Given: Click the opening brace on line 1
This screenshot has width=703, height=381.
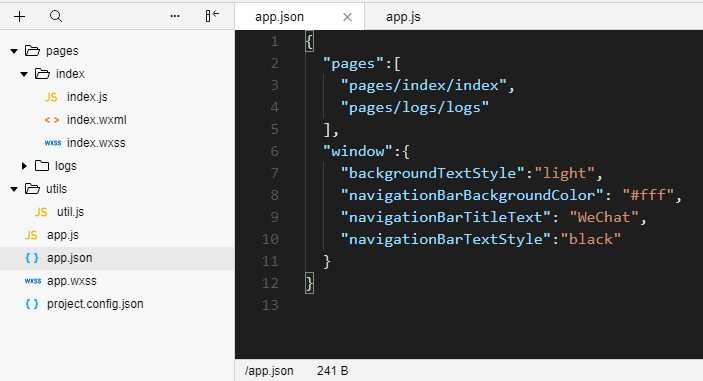Looking at the screenshot, I should point(309,41).
